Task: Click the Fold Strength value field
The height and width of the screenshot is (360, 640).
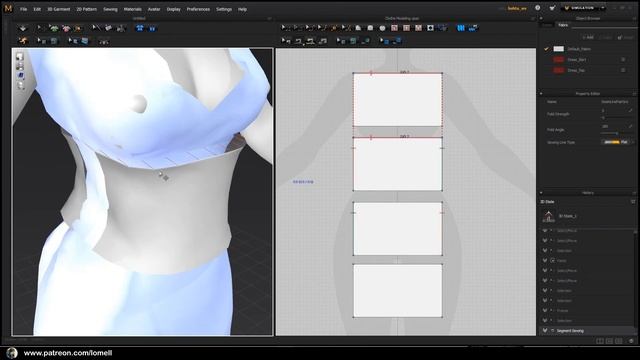Action: coord(614,111)
